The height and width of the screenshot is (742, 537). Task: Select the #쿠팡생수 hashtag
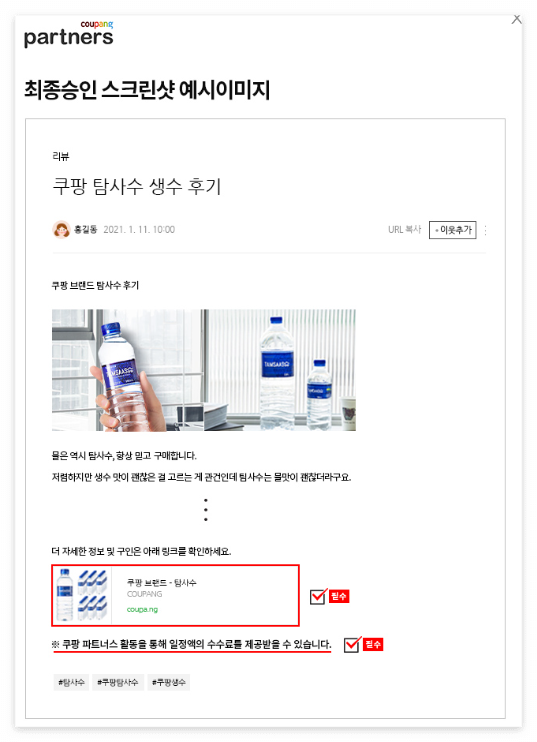168,682
